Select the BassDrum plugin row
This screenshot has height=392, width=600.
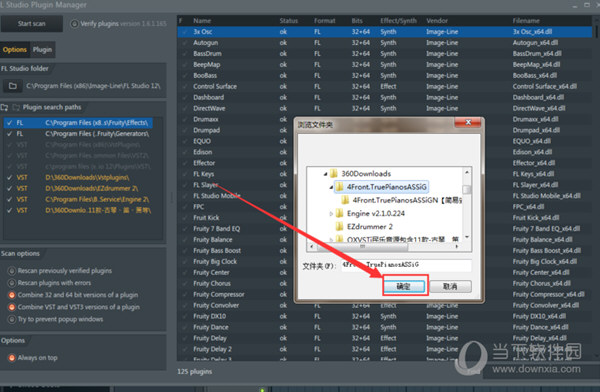(x=385, y=54)
